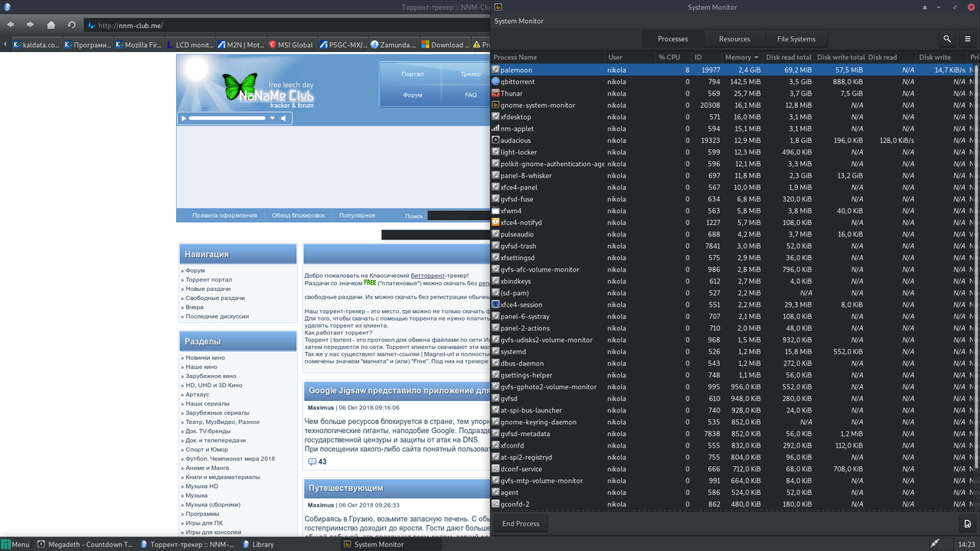Viewport: 980px width, 551px height.
Task: Sort by Memory column header
Action: pyautogui.click(x=742, y=57)
